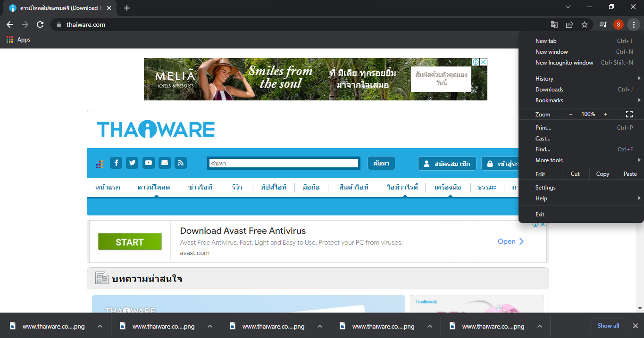The image size is (644, 338).
Task: Select New window menu entry
Action: coord(581,52)
